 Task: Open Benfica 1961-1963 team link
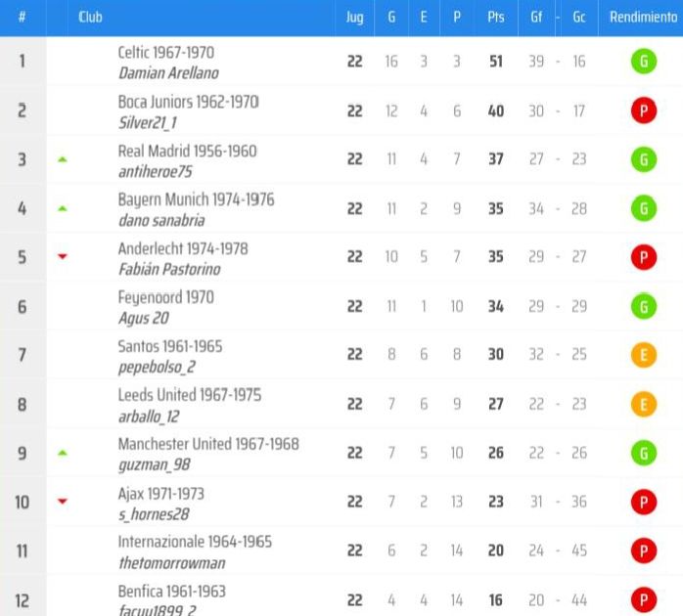(x=171, y=592)
